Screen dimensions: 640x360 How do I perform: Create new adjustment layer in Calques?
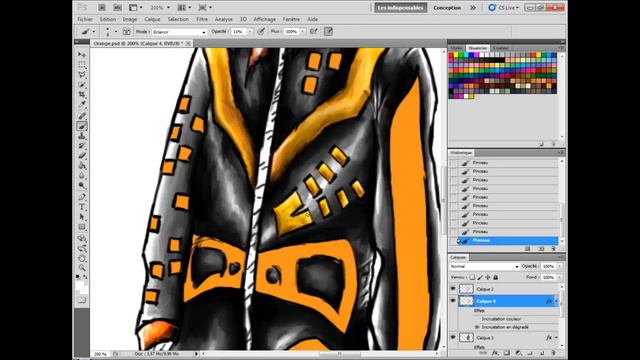pyautogui.click(x=518, y=353)
